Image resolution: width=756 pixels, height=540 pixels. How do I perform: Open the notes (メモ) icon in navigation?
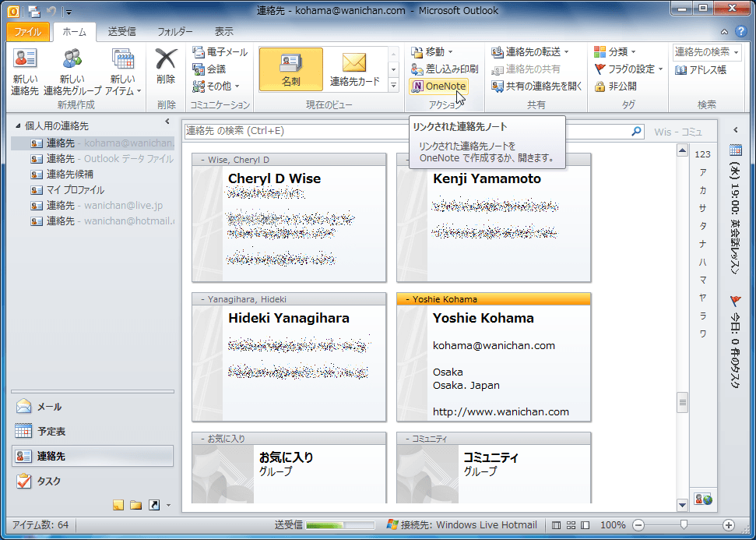click(118, 505)
